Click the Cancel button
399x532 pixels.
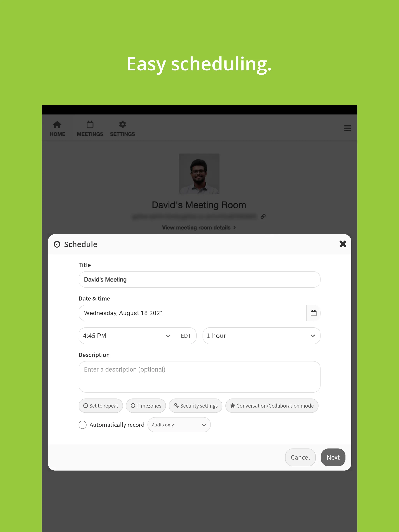click(300, 457)
